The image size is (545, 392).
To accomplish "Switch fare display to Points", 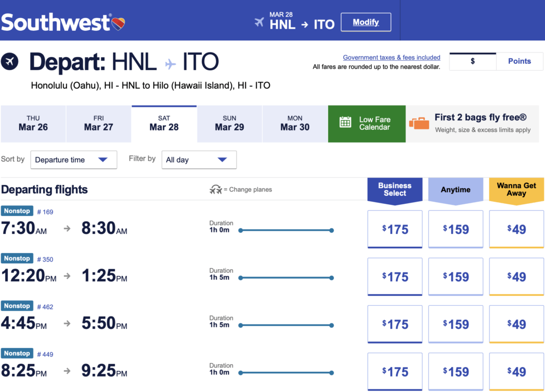I will [x=519, y=62].
